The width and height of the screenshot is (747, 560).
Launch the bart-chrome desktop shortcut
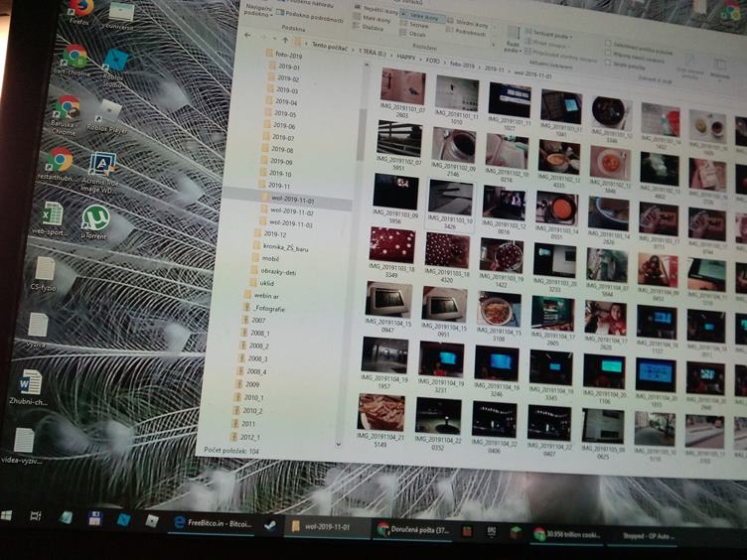(x=73, y=60)
